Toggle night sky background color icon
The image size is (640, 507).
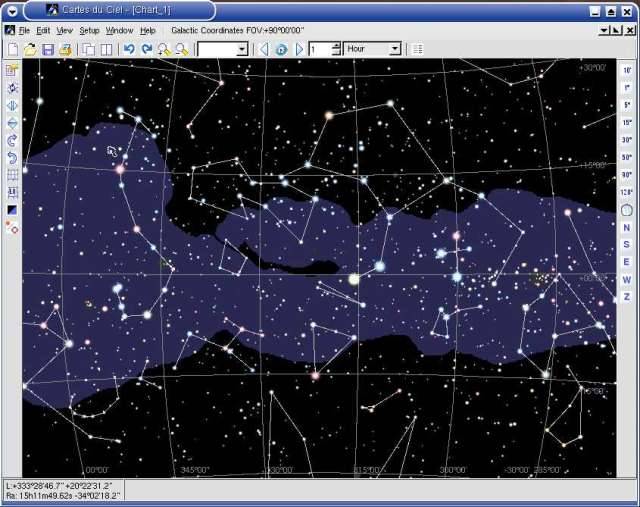(12, 210)
